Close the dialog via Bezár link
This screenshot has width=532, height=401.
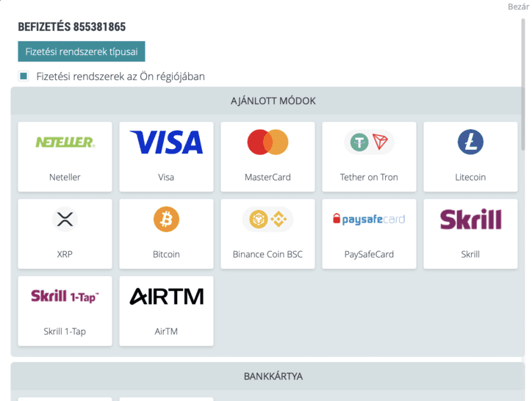click(x=518, y=7)
